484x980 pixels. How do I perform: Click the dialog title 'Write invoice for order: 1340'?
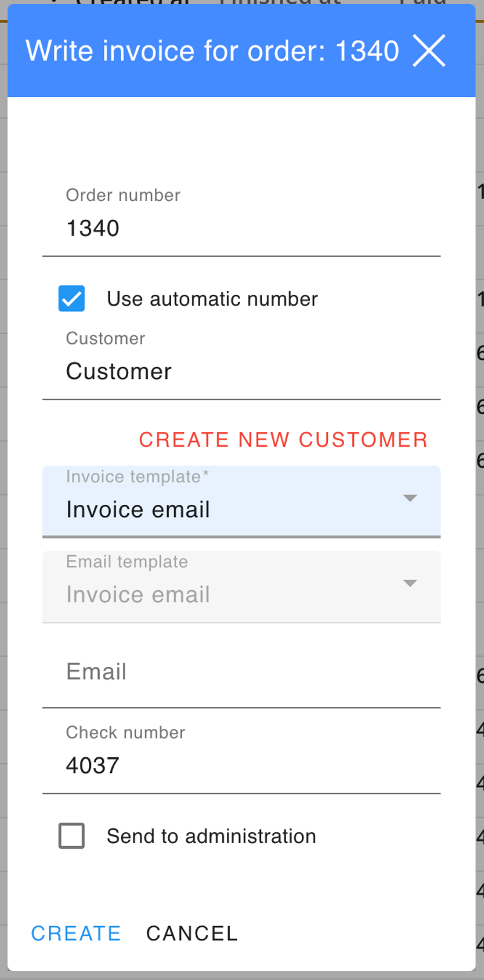coord(212,51)
